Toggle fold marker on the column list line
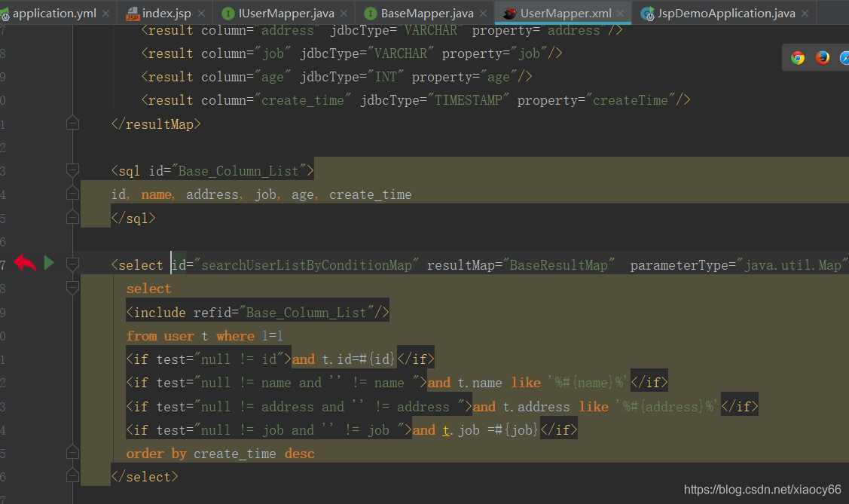Viewport: 849px width, 504px height. (72, 194)
